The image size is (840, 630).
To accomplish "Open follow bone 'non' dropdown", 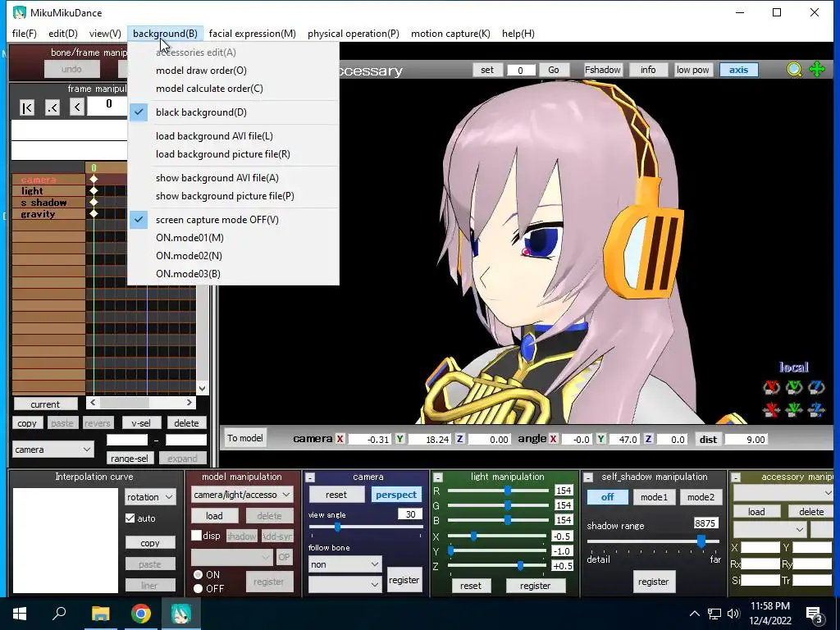I will (345, 564).
